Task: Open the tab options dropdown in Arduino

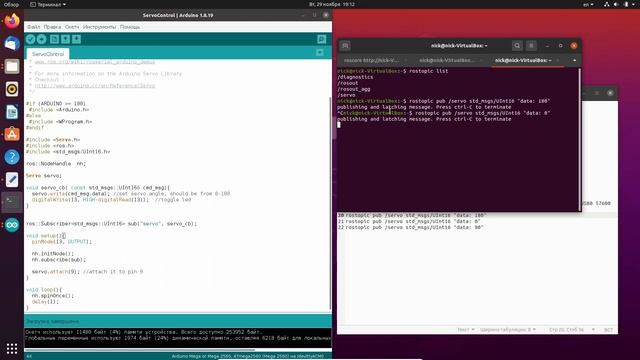Action: pos(320,53)
